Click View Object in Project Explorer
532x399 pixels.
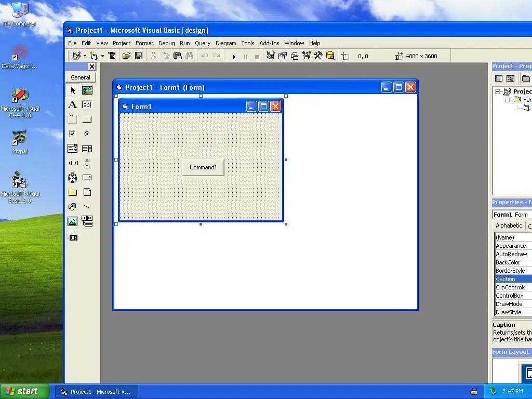click(x=510, y=78)
